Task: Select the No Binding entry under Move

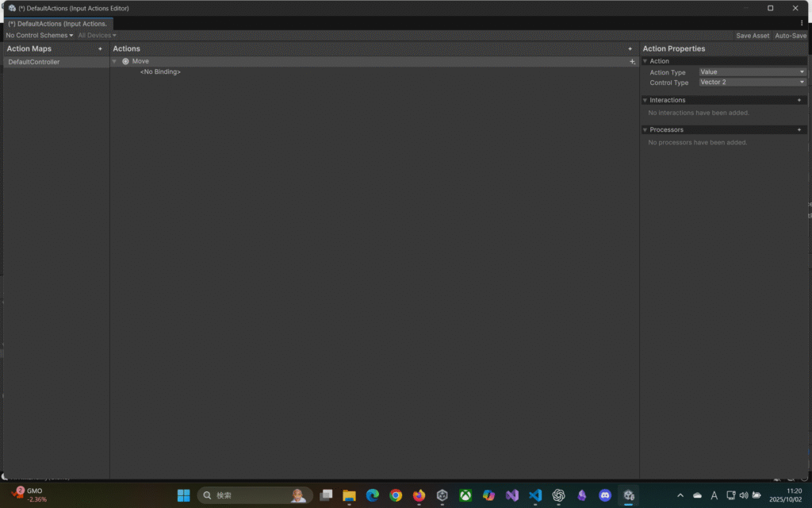Action: coord(160,72)
